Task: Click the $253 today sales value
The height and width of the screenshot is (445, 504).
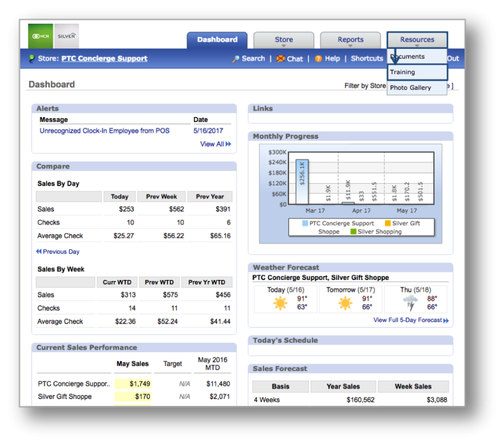Action: tap(127, 209)
